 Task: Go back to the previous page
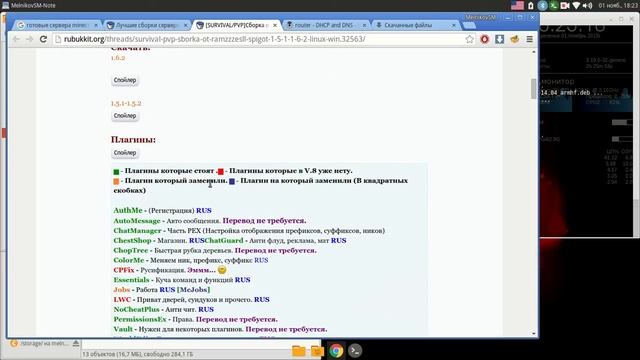(16, 39)
